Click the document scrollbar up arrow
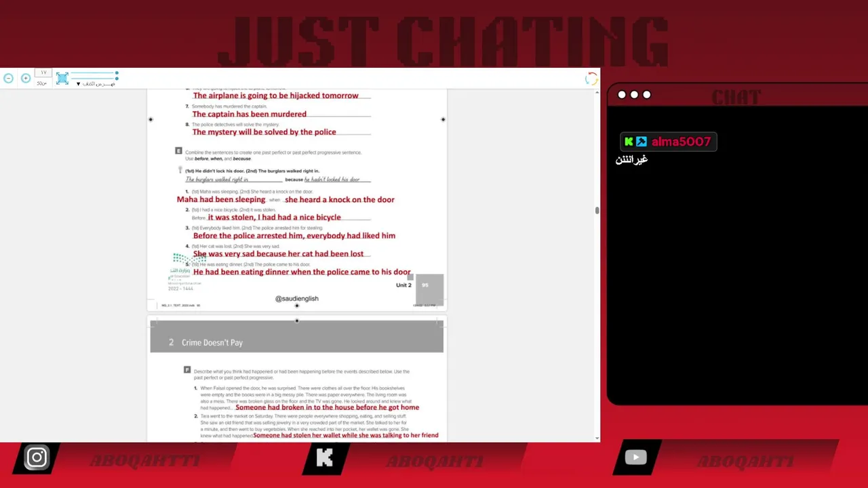 597,92
